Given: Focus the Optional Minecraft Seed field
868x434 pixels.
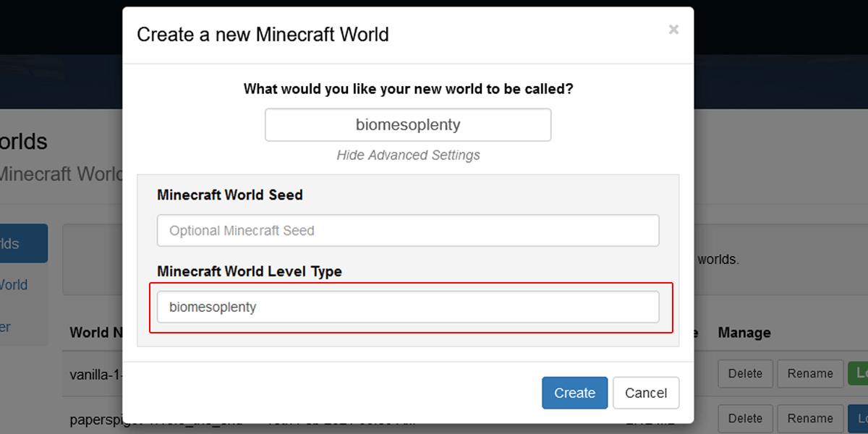Looking at the screenshot, I should (408, 231).
